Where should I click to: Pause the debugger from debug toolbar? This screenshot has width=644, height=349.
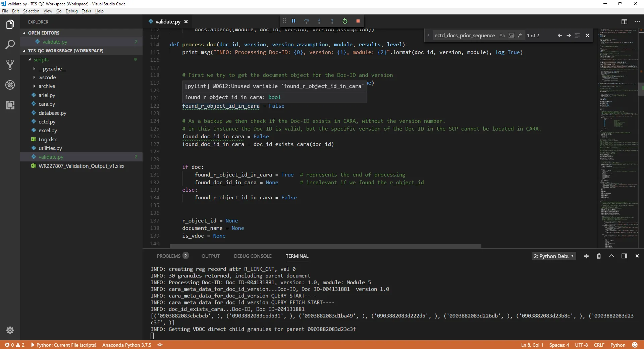[294, 21]
